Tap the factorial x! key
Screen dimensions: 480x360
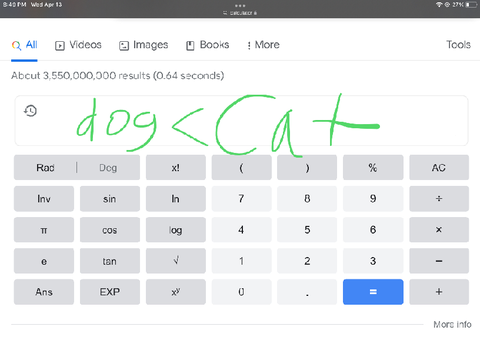click(x=176, y=167)
